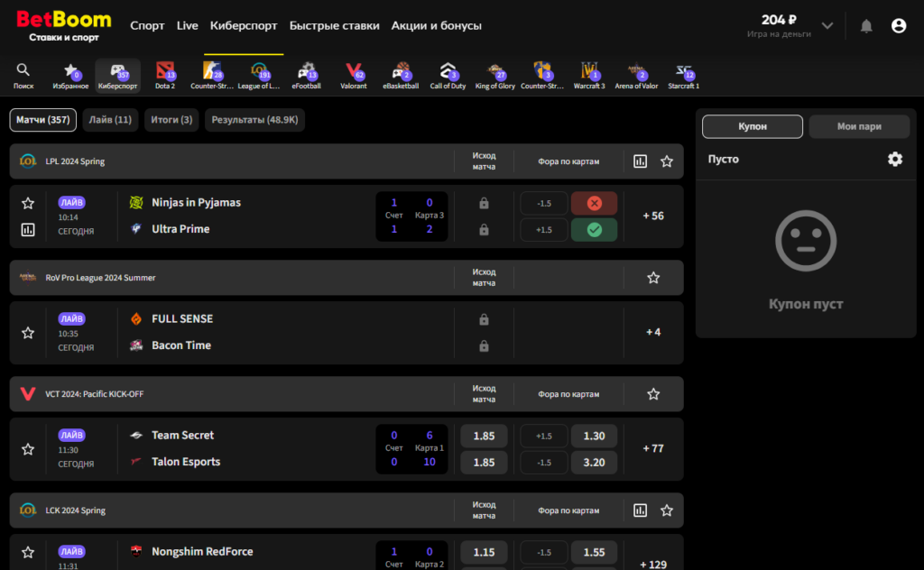Image resolution: width=924 pixels, height=570 pixels.
Task: Select the Valorant category icon
Action: coord(354,76)
